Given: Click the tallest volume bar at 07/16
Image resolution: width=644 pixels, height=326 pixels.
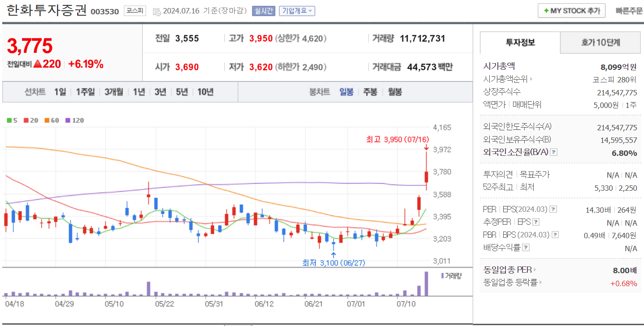Looking at the screenshot, I should 426,283.
